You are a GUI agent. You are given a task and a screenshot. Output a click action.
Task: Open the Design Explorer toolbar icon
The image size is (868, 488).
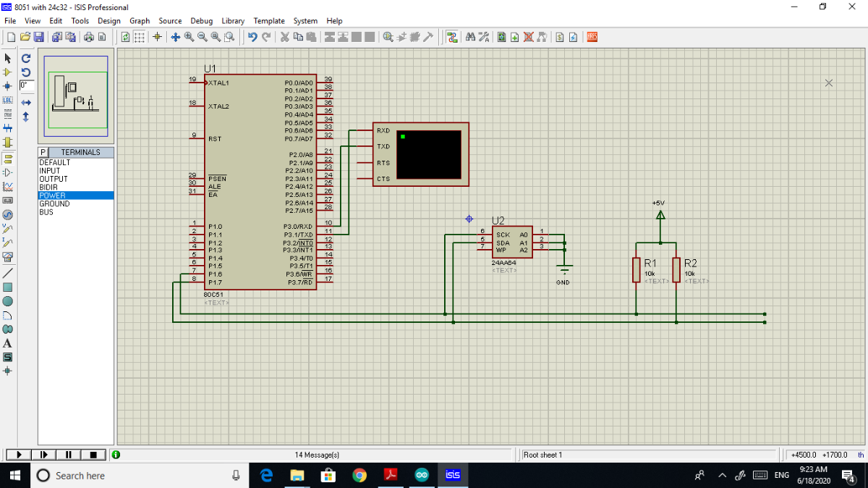pyautogui.click(x=452, y=37)
